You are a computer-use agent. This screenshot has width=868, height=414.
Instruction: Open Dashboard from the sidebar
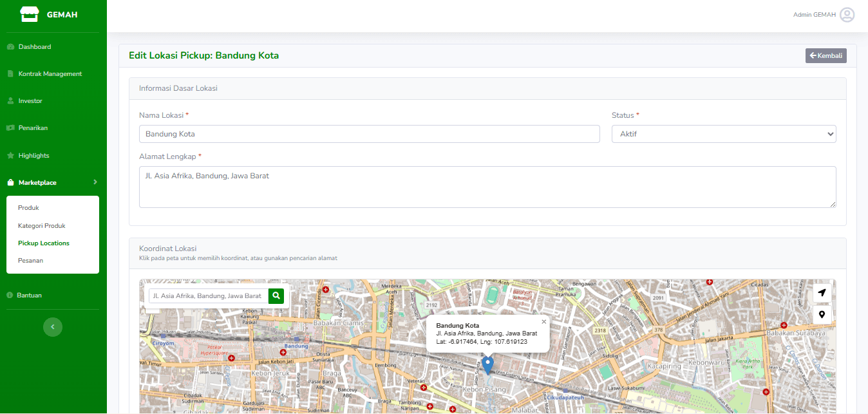[x=35, y=47]
